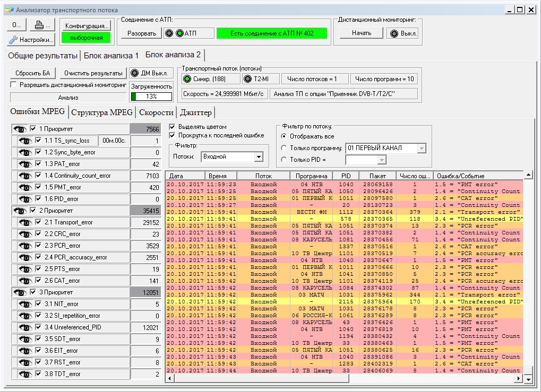Click the green Есть соединение с АТП status

(272, 33)
